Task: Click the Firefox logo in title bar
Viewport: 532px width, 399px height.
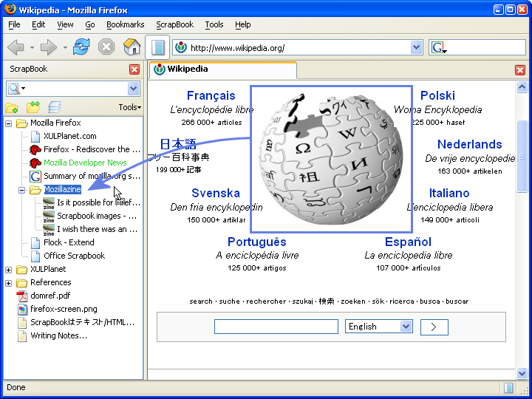Action: click(x=10, y=8)
